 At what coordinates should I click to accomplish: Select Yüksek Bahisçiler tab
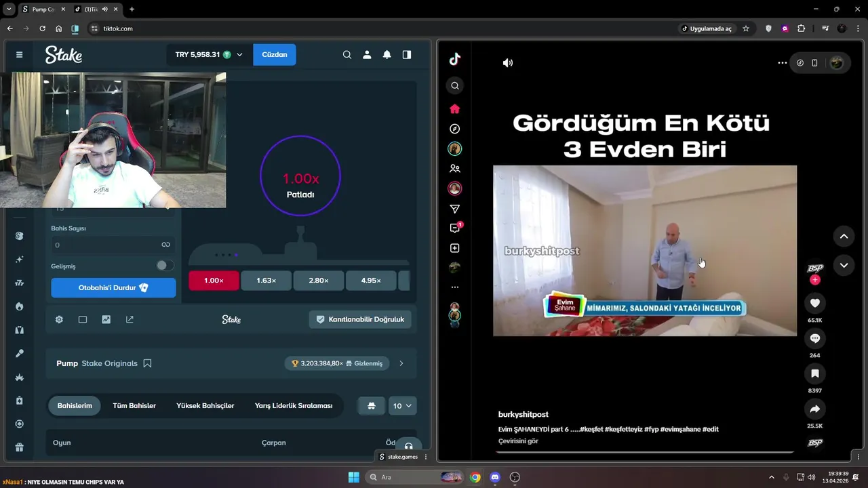coord(205,406)
